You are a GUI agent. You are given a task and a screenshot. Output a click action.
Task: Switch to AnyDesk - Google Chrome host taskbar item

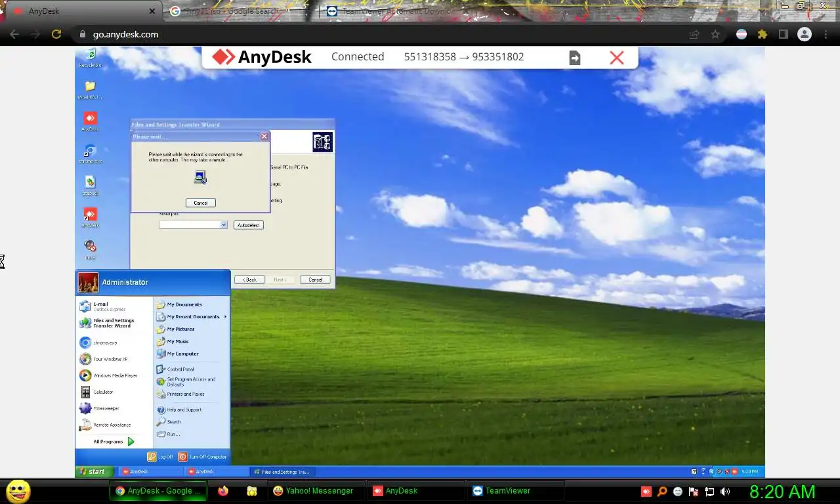(158, 490)
